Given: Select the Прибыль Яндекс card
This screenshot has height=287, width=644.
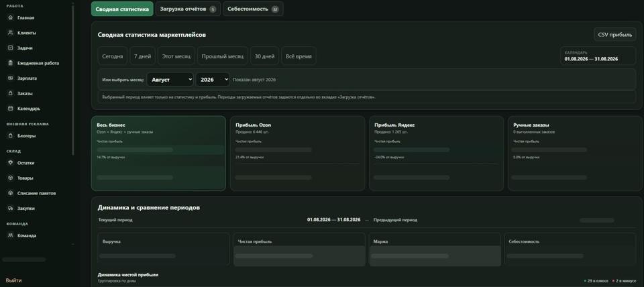Looking at the screenshot, I should pyautogui.click(x=436, y=153).
